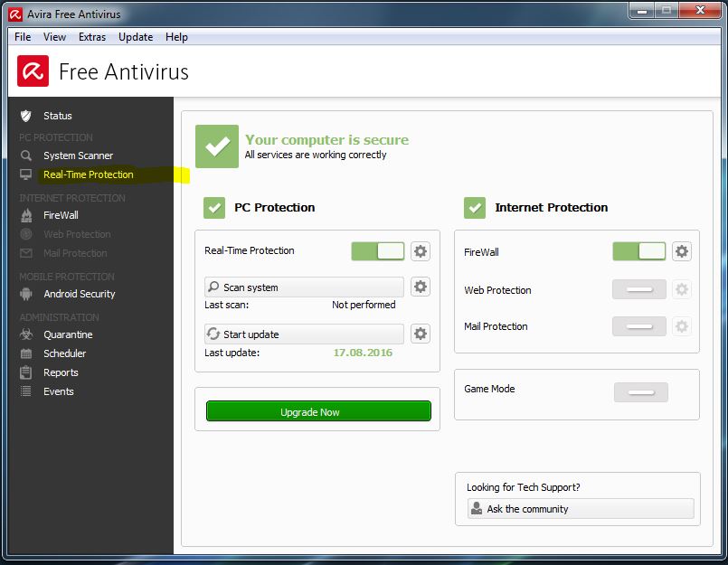
Task: Open the Extras menu
Action: [91, 37]
